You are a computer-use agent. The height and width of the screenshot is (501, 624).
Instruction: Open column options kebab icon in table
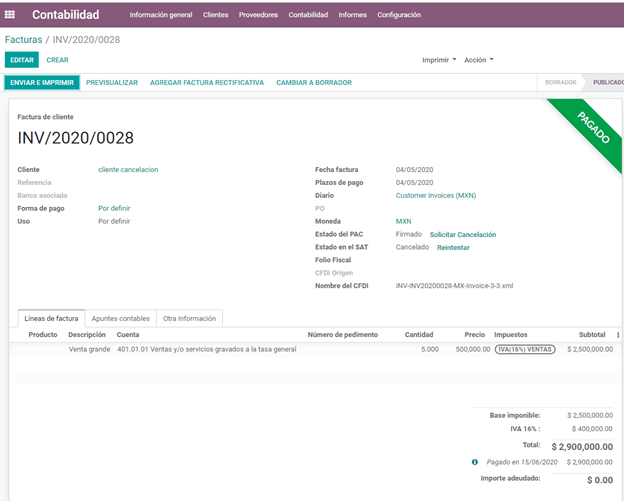(x=617, y=335)
